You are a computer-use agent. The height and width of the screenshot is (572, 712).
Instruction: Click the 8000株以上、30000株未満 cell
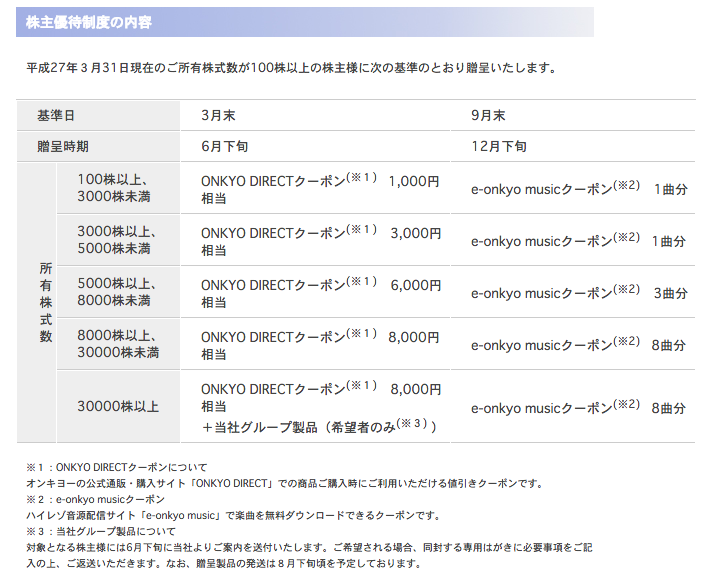pos(119,344)
